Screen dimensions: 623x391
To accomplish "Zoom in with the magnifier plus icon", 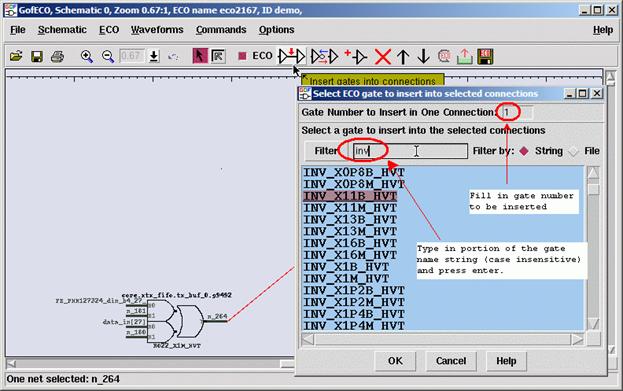I will click(x=87, y=56).
